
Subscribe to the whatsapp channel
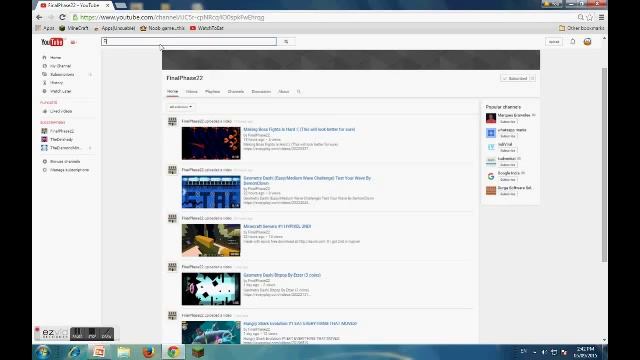coord(508,136)
